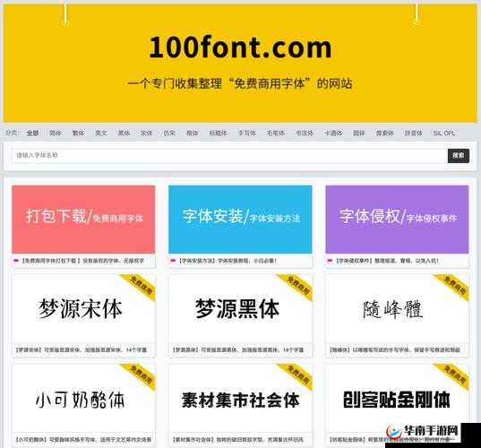Screen dimensions: 481x448
Task: Open the 【梦源黑体】 description link
Action: point(238,349)
